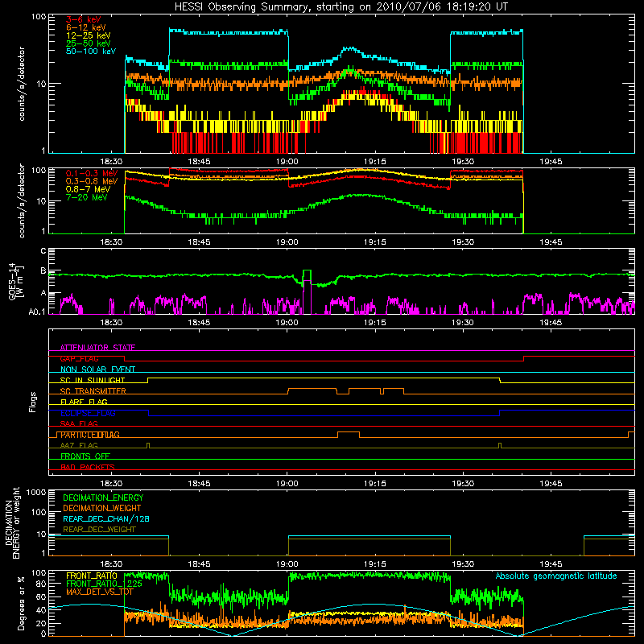This screenshot has height=644, width=644.
Task: Click the 0.1-0.3 MeV legend entry
Action: coord(92,173)
